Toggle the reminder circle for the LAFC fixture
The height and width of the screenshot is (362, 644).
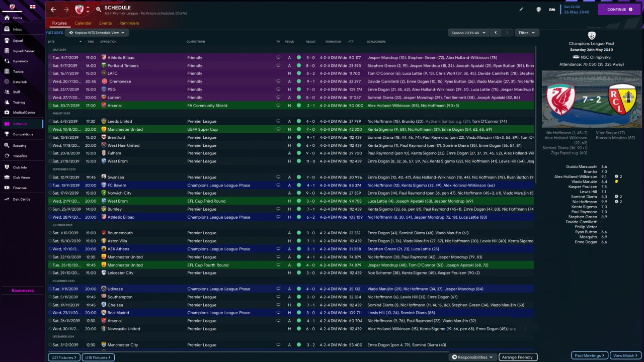[x=50, y=73]
